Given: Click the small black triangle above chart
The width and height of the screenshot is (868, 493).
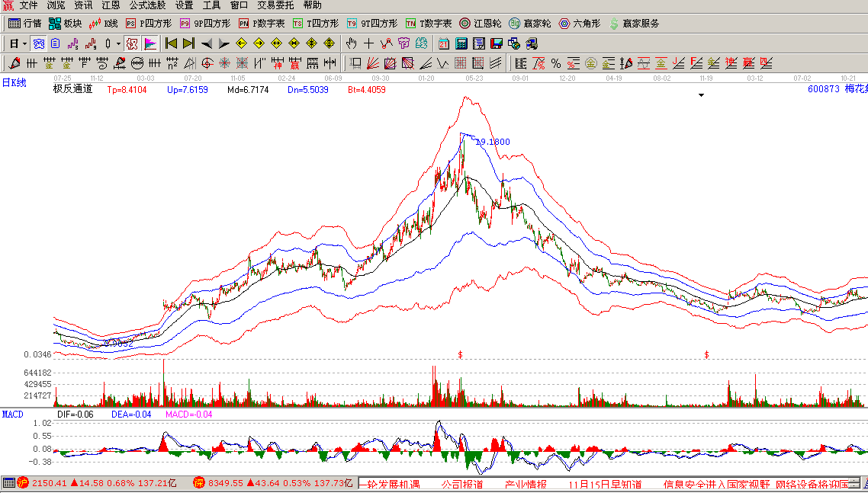Looking at the screenshot, I should tap(701, 95).
